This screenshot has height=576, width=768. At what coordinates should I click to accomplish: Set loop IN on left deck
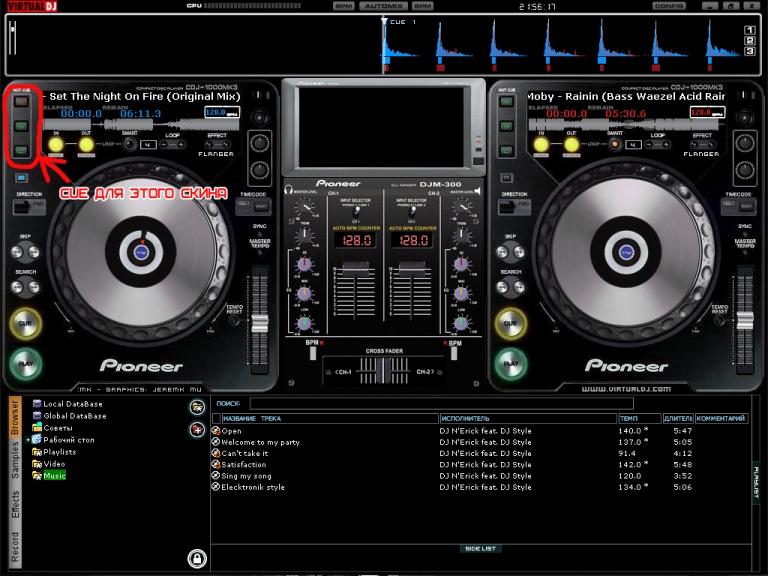click(56, 144)
